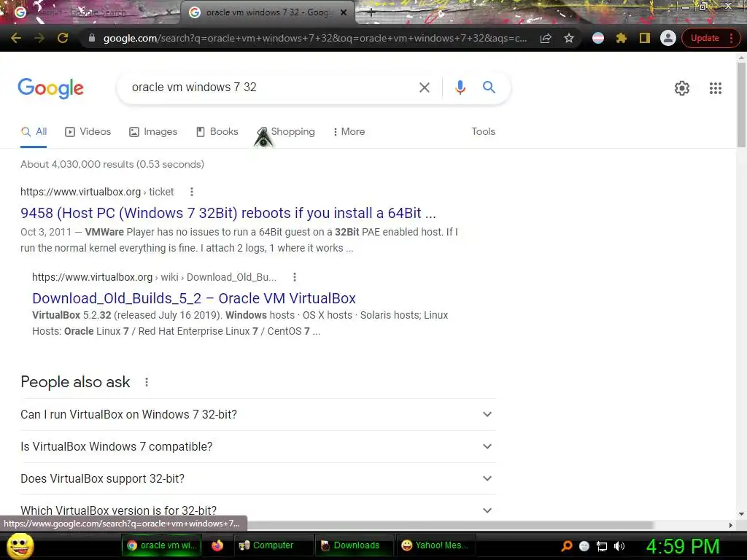
Task: Share this page via the share icon
Action: 546,38
